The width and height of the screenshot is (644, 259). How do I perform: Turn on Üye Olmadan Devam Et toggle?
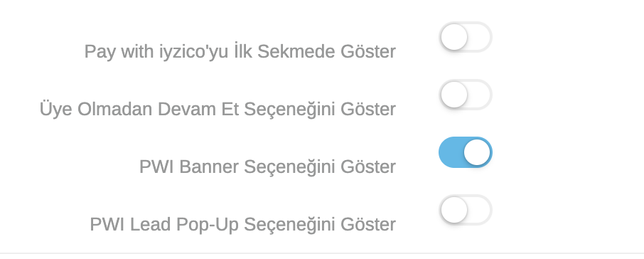(x=466, y=95)
